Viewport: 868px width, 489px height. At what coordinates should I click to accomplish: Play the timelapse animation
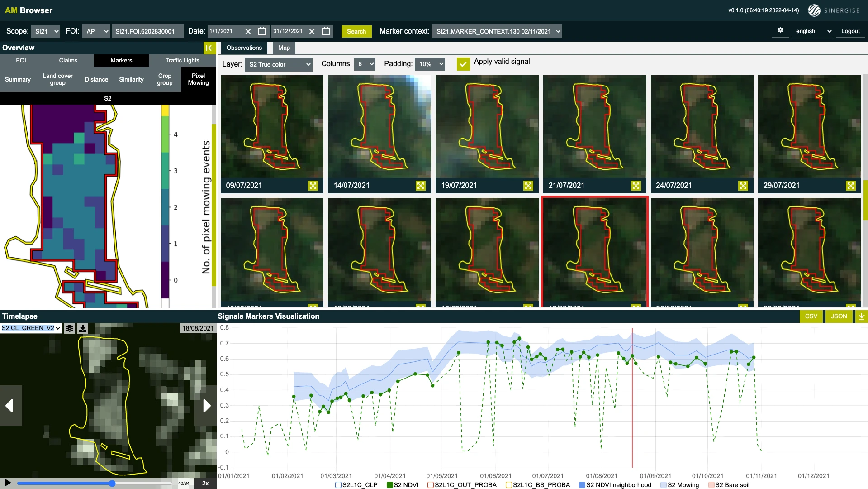[x=8, y=483]
